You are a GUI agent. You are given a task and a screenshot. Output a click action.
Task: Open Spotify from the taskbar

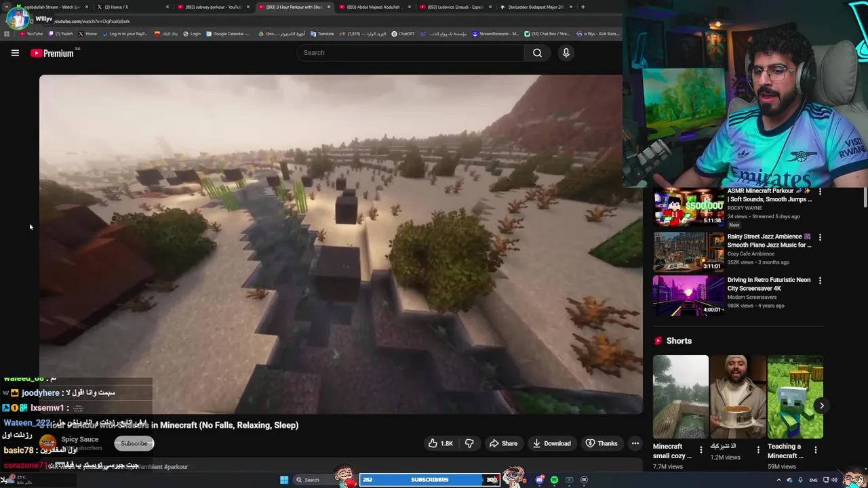tap(554, 480)
